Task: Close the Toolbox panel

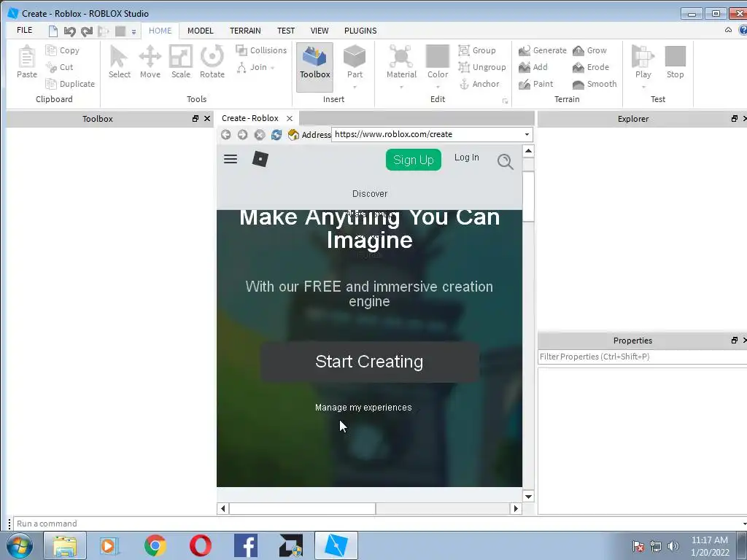Action: 207,119
